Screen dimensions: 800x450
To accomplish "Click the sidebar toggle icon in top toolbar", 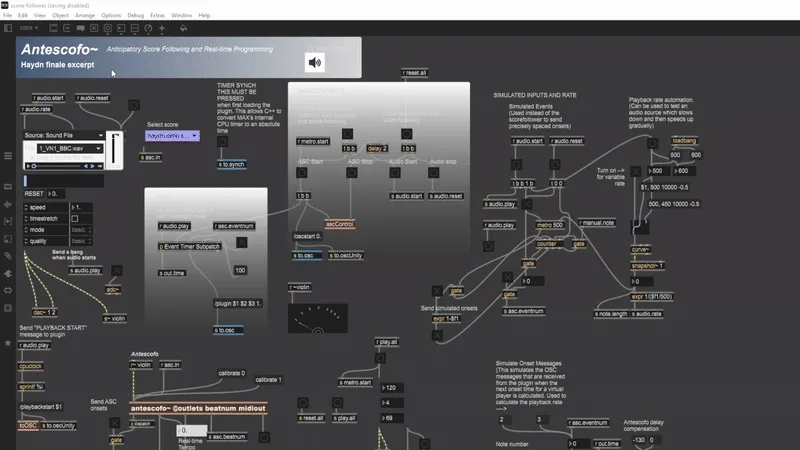I will coord(8,28).
